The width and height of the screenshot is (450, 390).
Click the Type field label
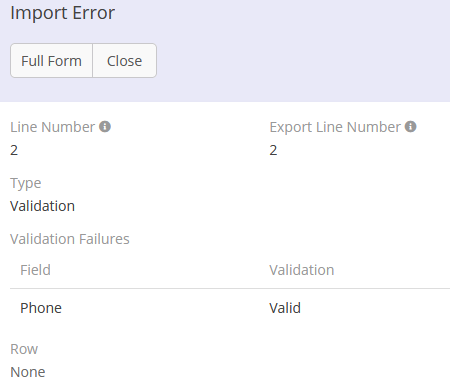(x=26, y=183)
